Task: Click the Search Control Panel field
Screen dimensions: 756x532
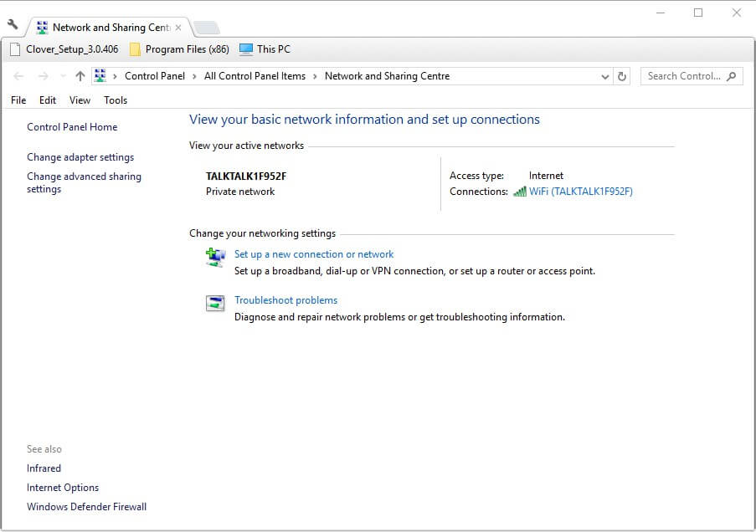Action: [x=683, y=76]
